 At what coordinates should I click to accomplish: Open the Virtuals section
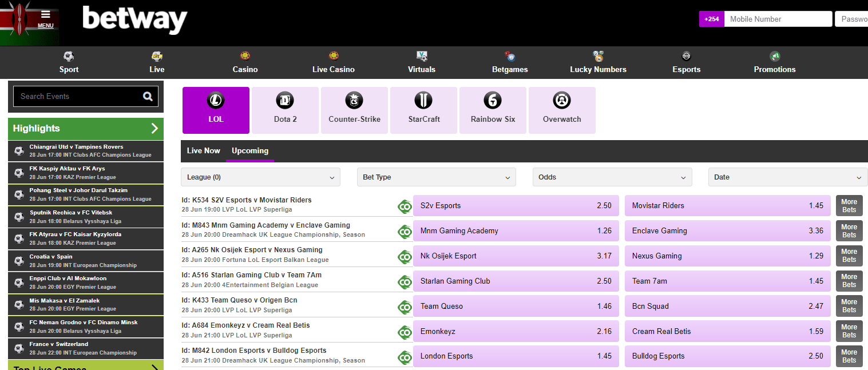[x=422, y=62]
